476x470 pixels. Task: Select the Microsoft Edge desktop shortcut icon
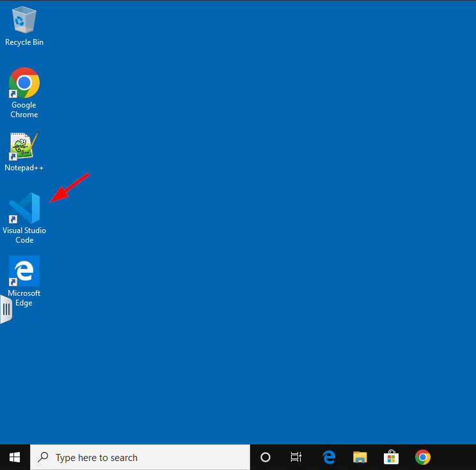(x=24, y=271)
